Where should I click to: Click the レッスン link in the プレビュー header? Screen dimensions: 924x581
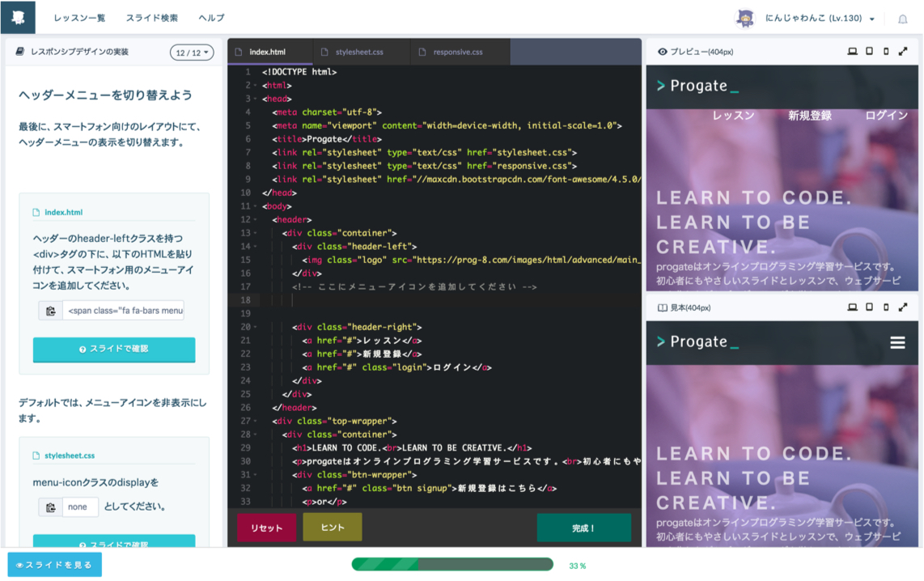(x=733, y=116)
